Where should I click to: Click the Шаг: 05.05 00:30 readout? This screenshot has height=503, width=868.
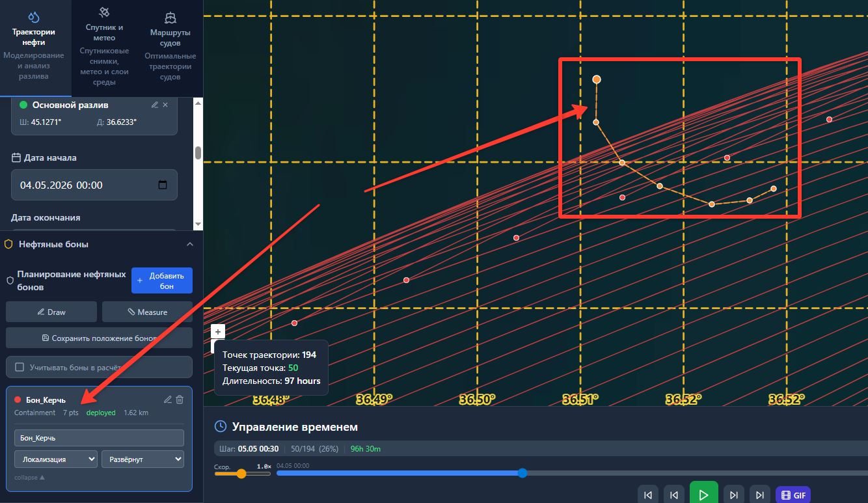click(x=249, y=449)
